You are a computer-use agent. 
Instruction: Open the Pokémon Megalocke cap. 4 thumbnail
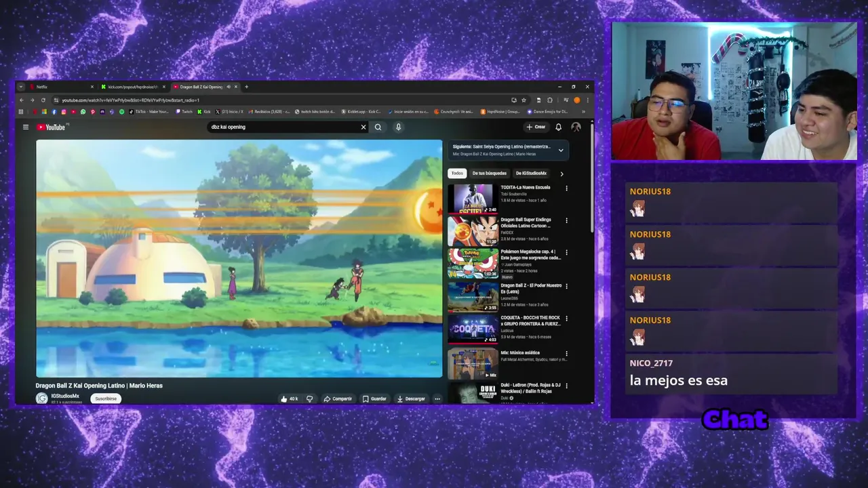473,264
